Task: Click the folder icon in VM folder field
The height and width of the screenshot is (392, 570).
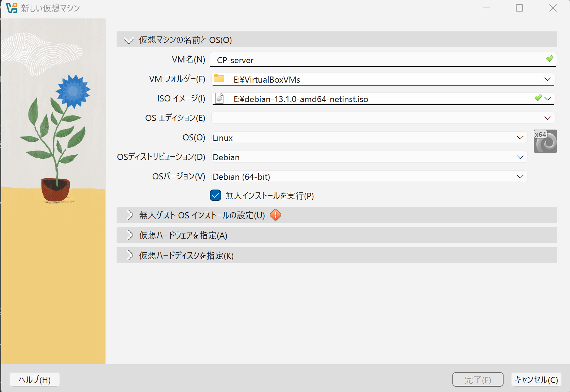Action: [219, 79]
